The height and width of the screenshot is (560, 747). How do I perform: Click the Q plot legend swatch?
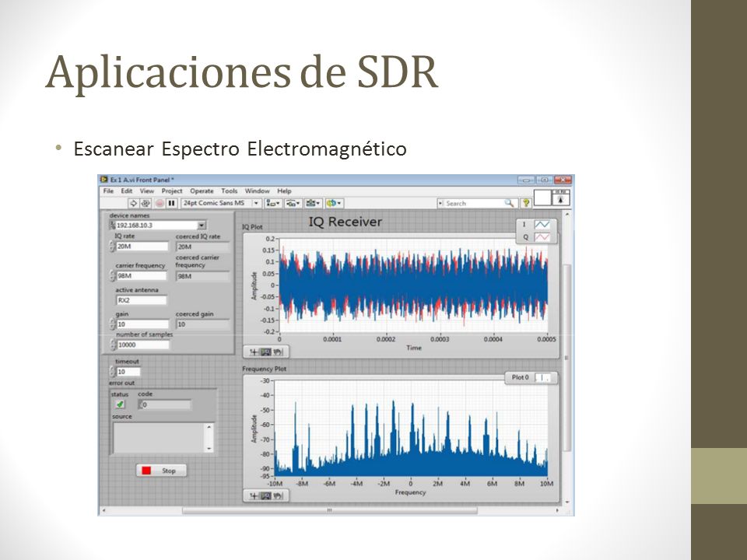(542, 236)
